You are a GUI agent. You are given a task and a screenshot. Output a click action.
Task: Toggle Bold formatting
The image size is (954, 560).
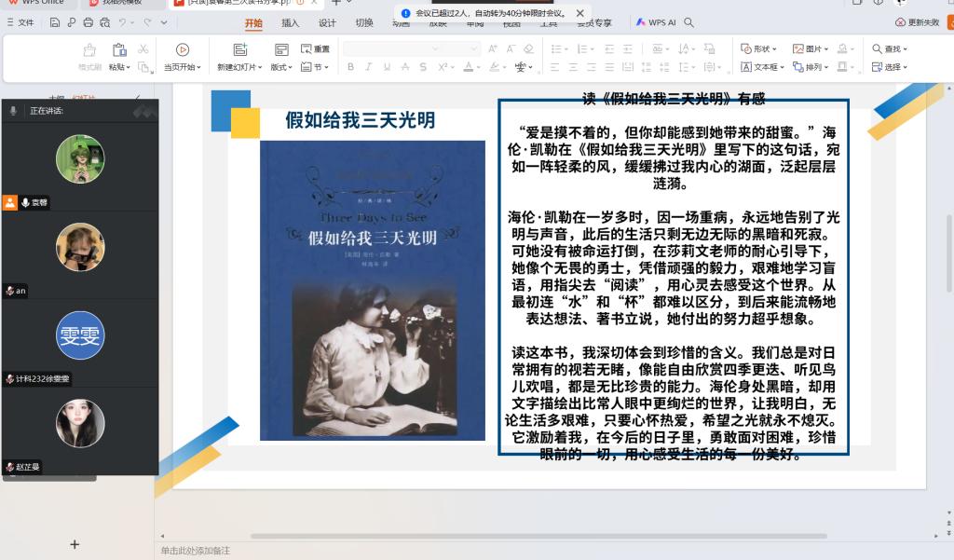(351, 67)
